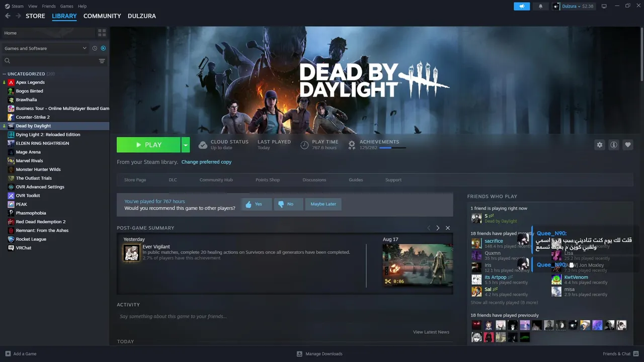Click the Add a Game plus icon
Image resolution: width=644 pixels, height=362 pixels.
click(x=8, y=354)
